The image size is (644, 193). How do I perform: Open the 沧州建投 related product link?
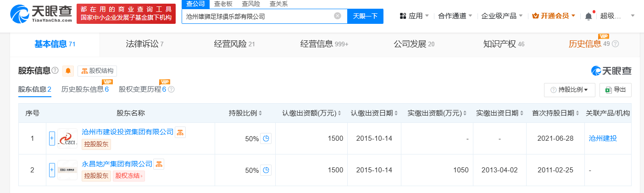pos(603,138)
